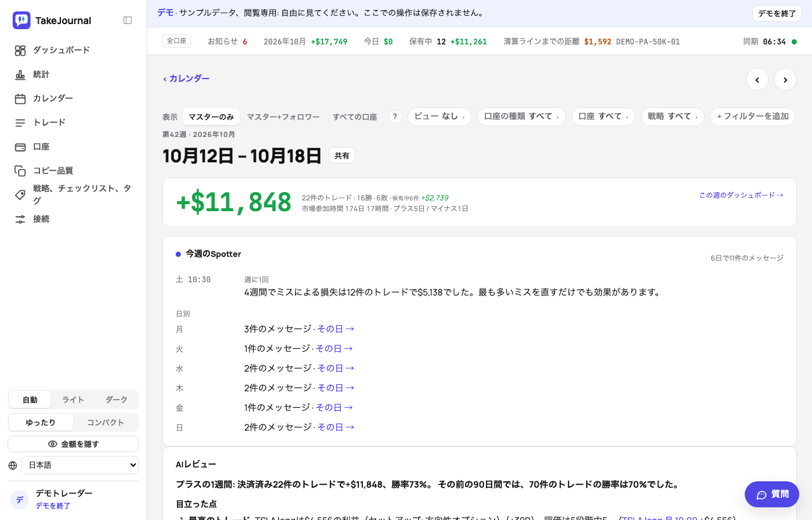This screenshot has height=520, width=812.
Task: Open 統計 via its chart icon
Action: (x=20, y=74)
